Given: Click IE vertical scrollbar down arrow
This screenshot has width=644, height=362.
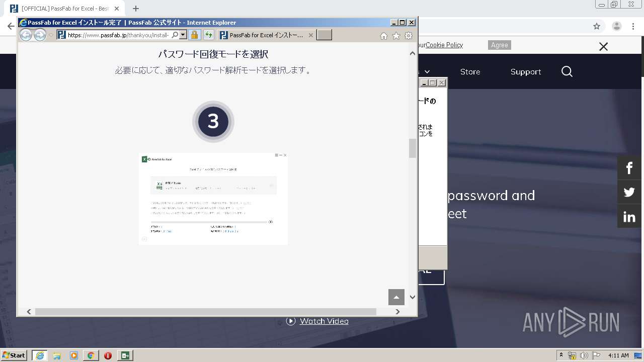Looking at the screenshot, I should click(x=413, y=297).
